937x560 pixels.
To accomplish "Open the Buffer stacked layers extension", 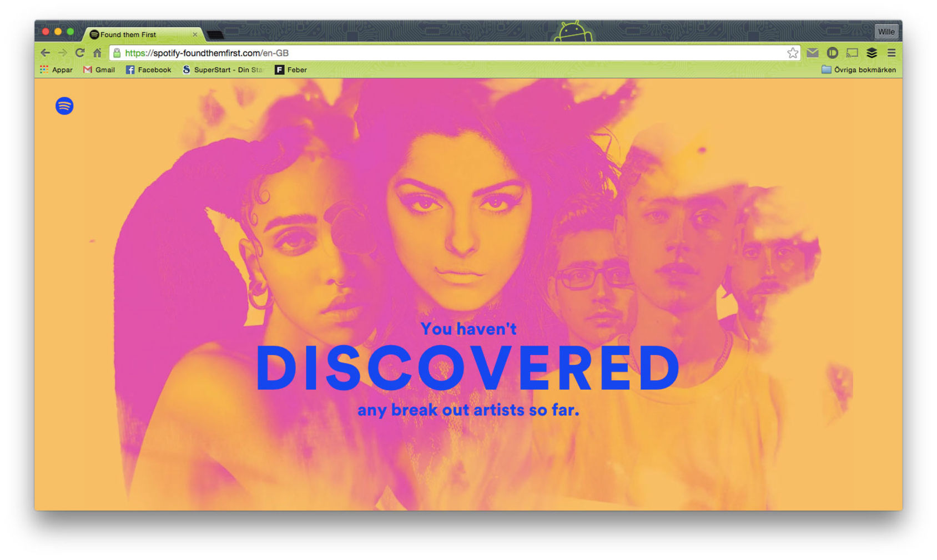I will [x=872, y=53].
